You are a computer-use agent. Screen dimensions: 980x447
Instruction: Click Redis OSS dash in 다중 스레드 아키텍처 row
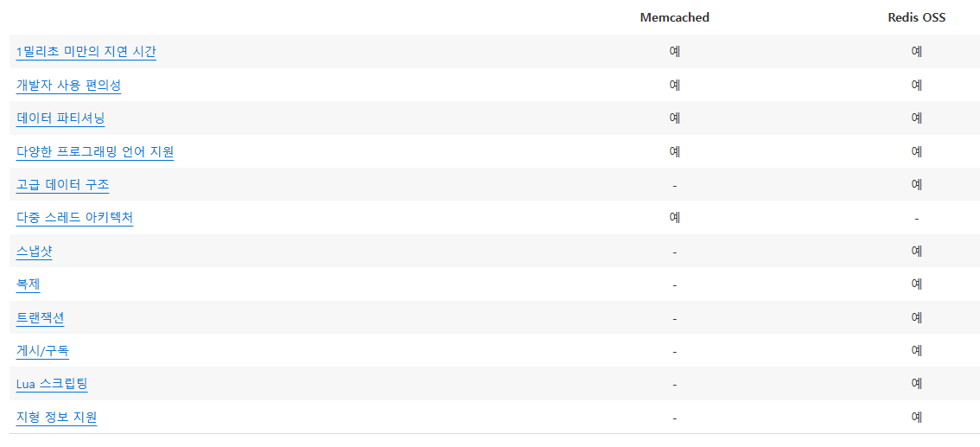click(916, 218)
